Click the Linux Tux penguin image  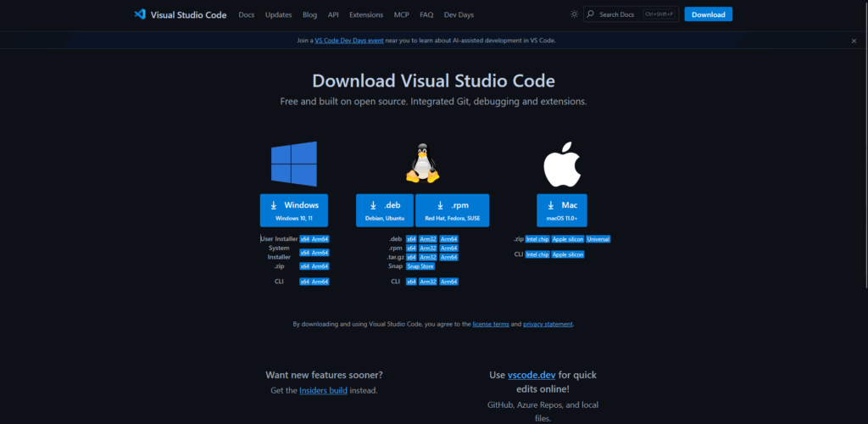point(423,164)
